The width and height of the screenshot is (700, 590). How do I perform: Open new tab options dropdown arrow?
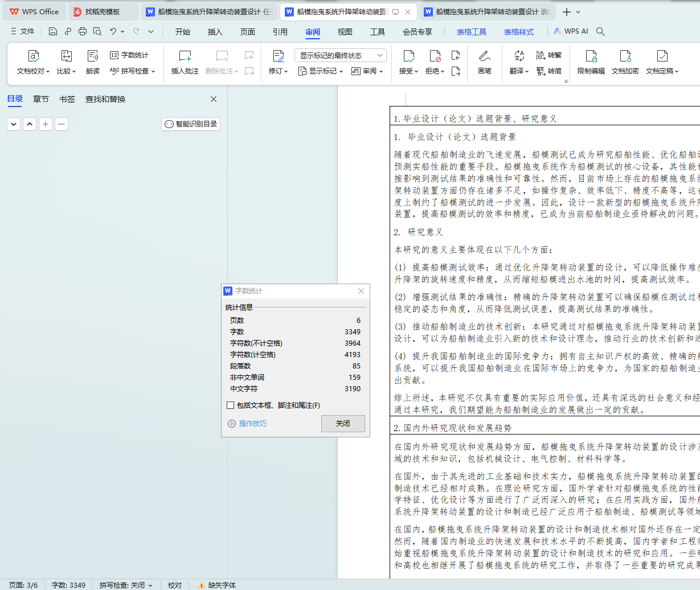[578, 12]
